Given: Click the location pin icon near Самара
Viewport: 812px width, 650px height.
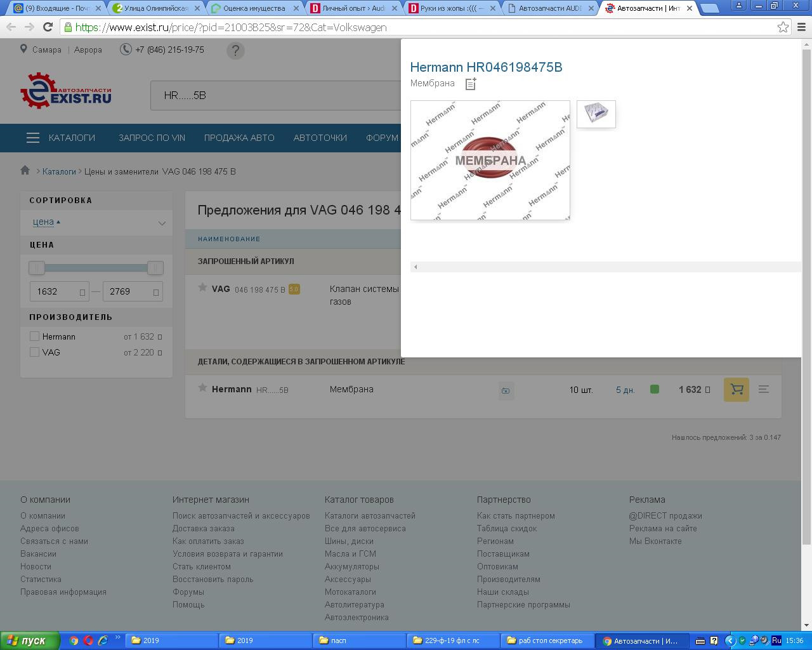Looking at the screenshot, I should [23, 49].
